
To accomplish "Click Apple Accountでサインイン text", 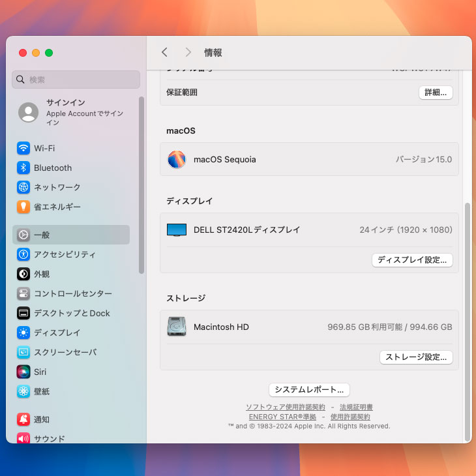I will [85, 118].
